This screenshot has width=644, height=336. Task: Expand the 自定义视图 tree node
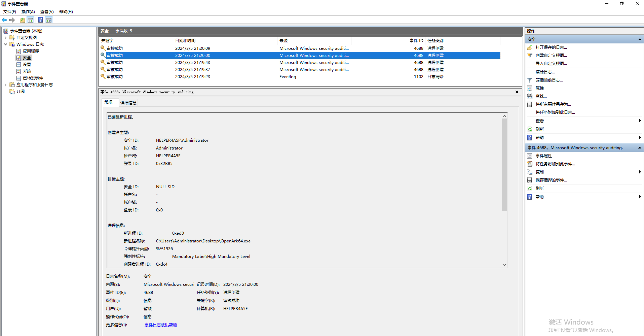6,38
